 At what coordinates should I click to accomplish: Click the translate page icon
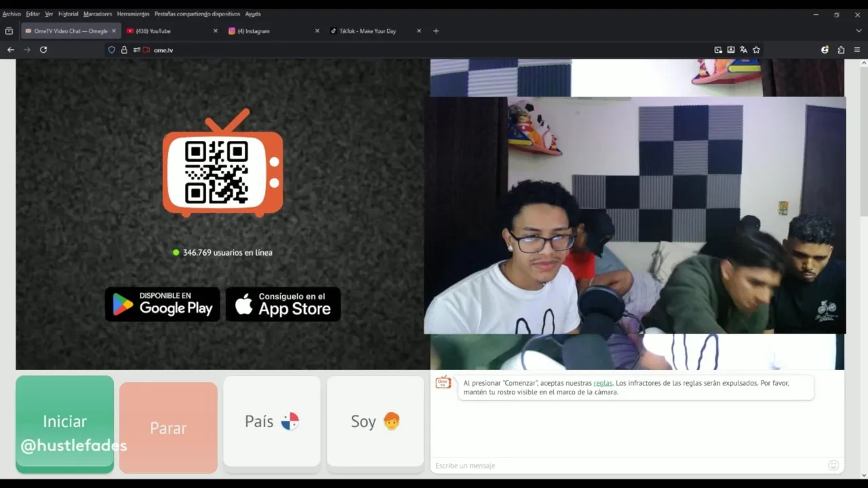[x=744, y=49]
